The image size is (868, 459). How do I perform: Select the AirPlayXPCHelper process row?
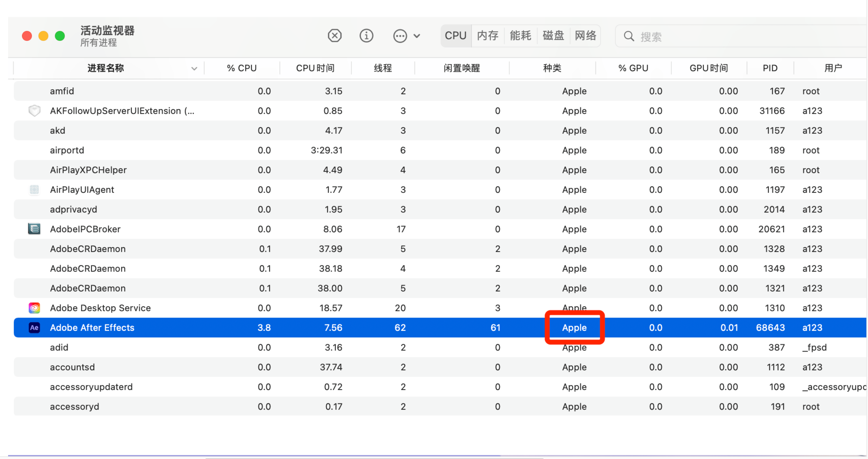click(x=440, y=170)
